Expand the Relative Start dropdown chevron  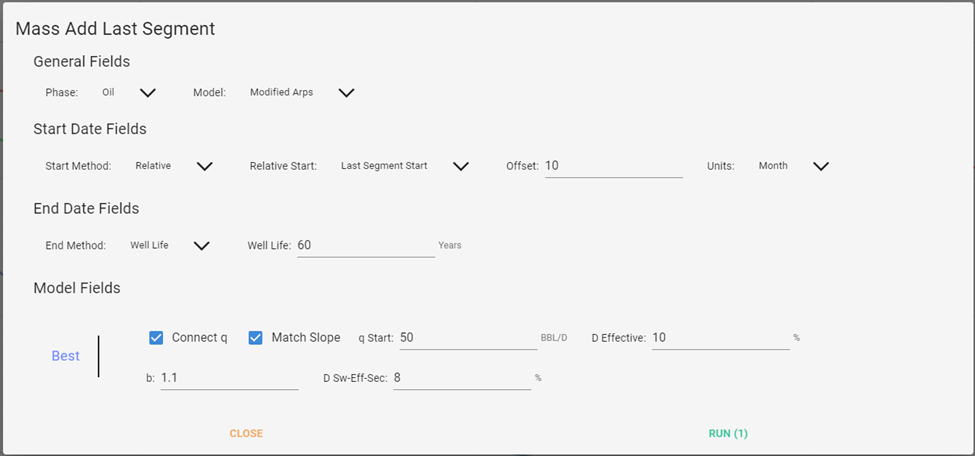coord(460,166)
